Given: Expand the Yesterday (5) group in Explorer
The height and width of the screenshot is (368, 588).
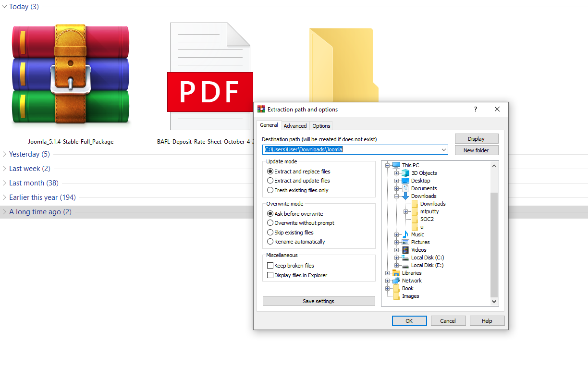Looking at the screenshot, I should point(5,154).
